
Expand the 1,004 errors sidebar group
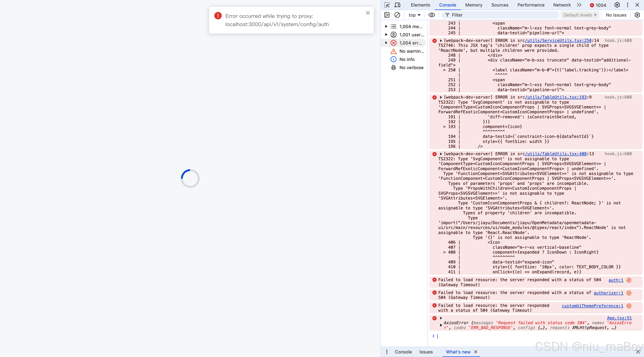pos(386,43)
